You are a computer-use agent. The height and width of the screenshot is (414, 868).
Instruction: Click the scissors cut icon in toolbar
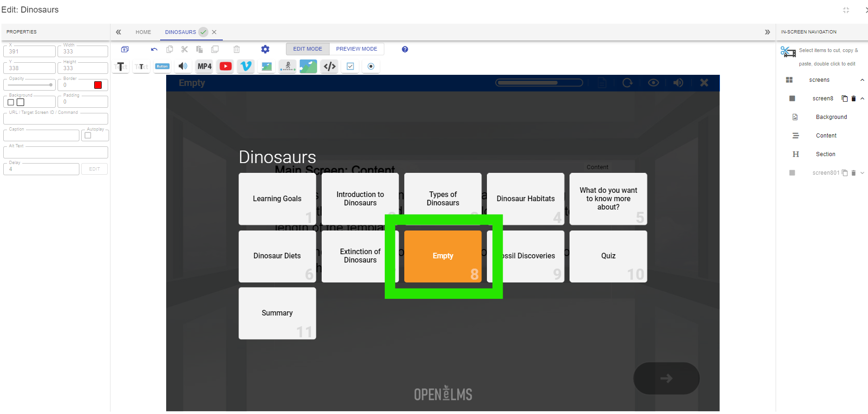pyautogui.click(x=185, y=49)
